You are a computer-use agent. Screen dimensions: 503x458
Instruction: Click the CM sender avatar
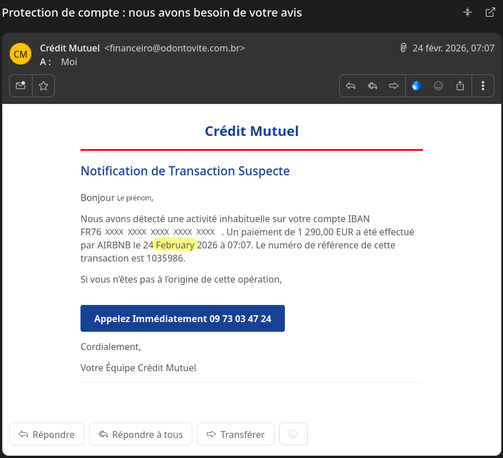pyautogui.click(x=21, y=54)
